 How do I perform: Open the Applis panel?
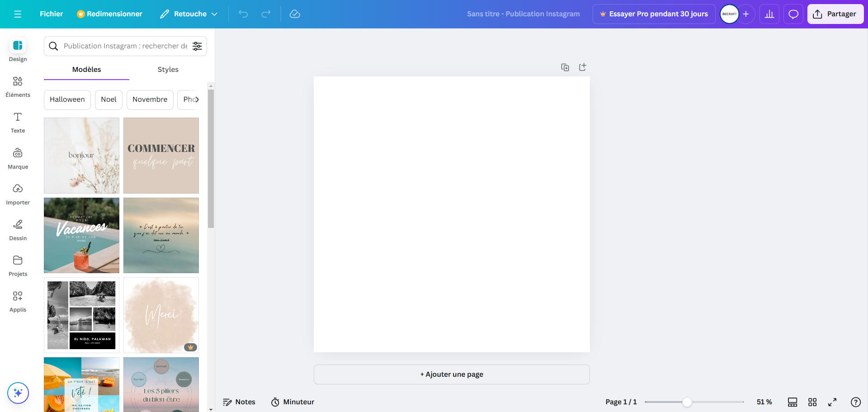click(18, 301)
